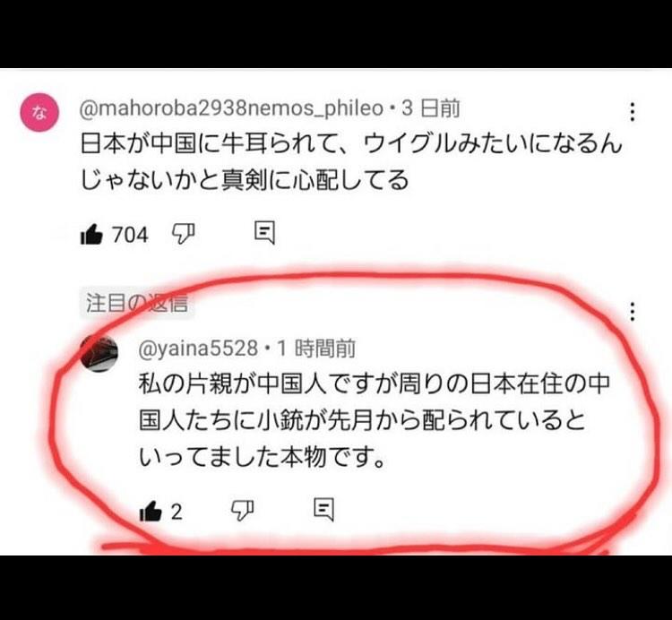Click reply icon under yaina5528 comment
This screenshot has width=672, height=620.
pos(323,510)
